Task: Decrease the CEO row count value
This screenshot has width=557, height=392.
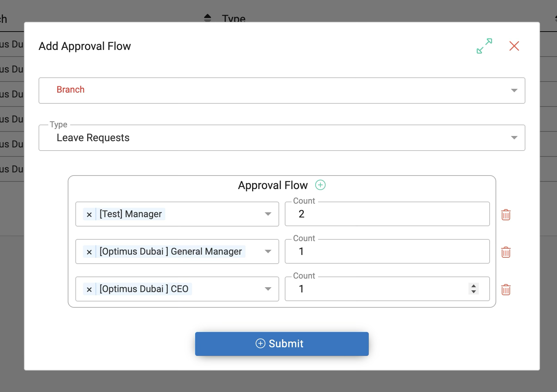Action: pos(474,292)
